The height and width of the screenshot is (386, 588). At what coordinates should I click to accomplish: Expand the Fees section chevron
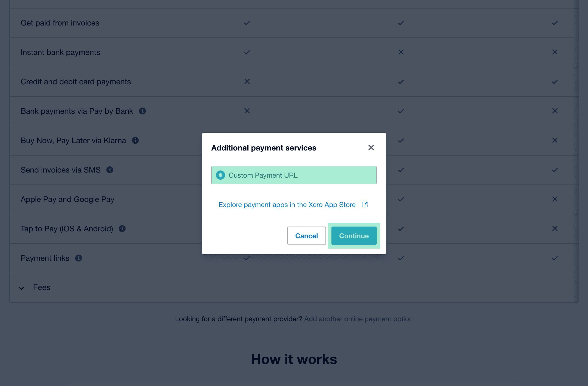pos(22,288)
